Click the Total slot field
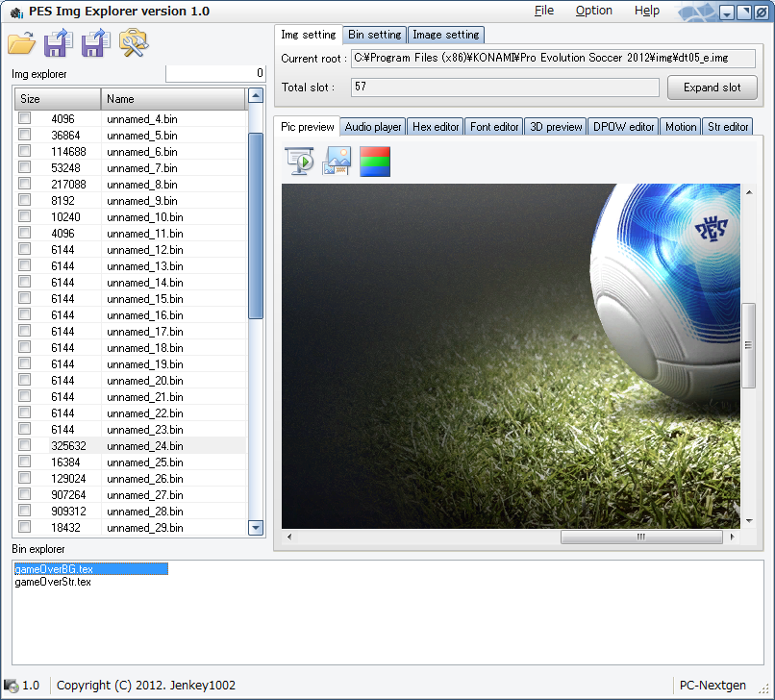 (x=504, y=87)
